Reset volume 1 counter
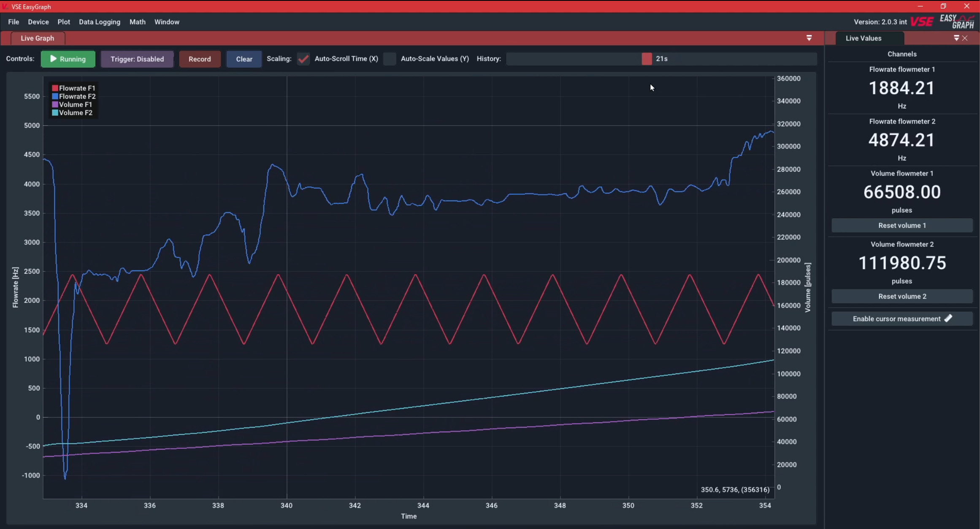This screenshot has width=980, height=529. [902, 225]
